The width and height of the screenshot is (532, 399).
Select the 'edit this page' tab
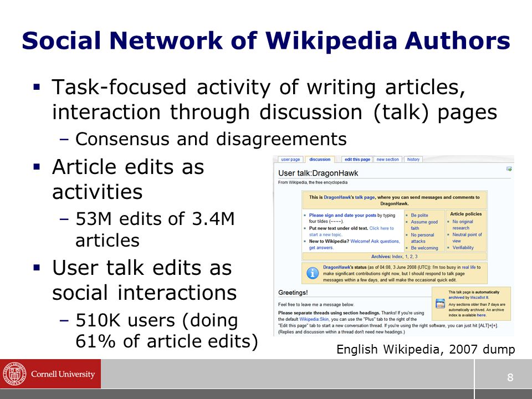[357, 160]
